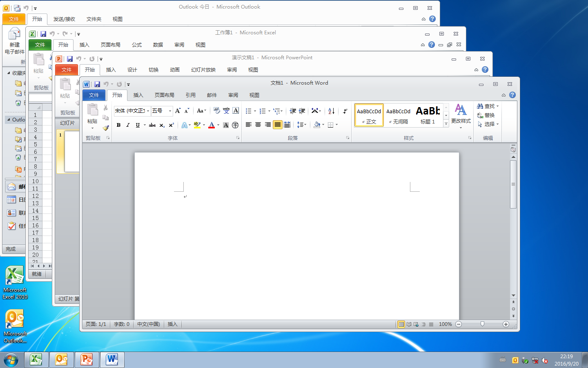Switch to Web Layout view in status bar

[416, 324]
